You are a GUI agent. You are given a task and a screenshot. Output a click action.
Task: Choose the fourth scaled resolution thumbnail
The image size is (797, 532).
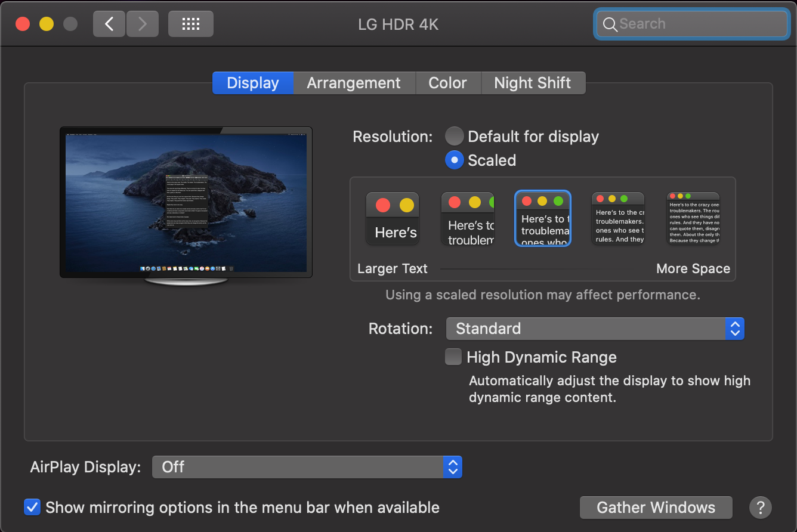(x=618, y=218)
